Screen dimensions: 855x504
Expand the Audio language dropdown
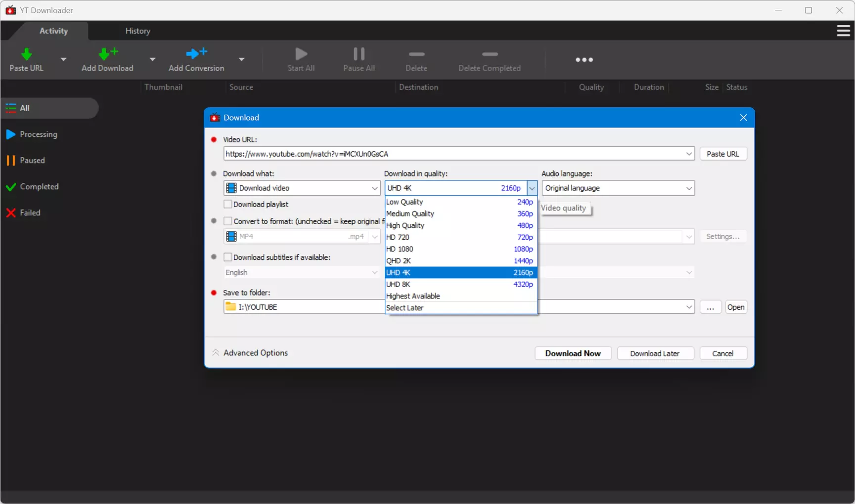[618, 188]
